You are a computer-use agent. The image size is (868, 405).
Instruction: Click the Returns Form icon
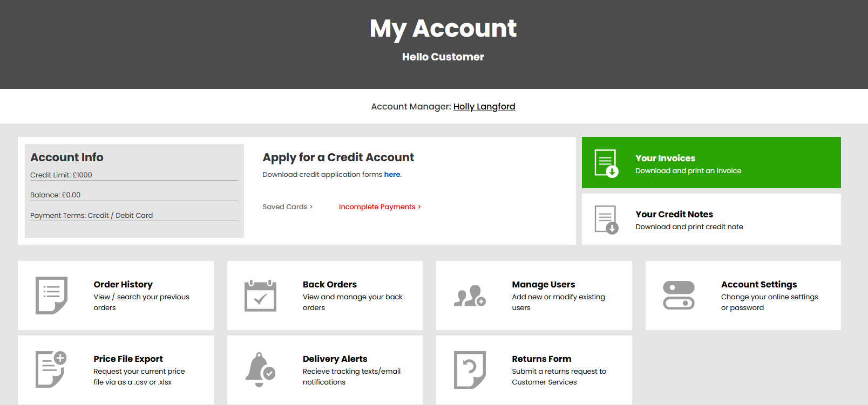(x=470, y=369)
